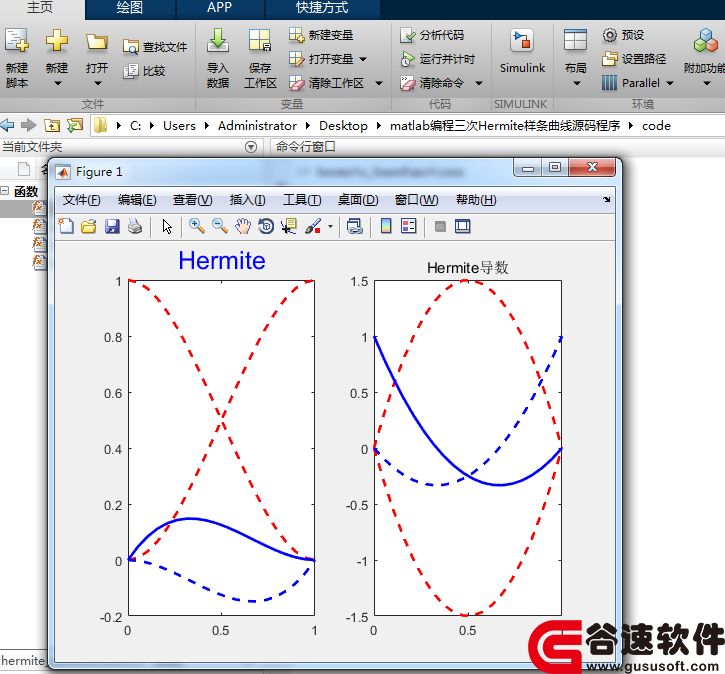
Task: Click Save Workspace (保存工作区) icon
Action: [260, 41]
